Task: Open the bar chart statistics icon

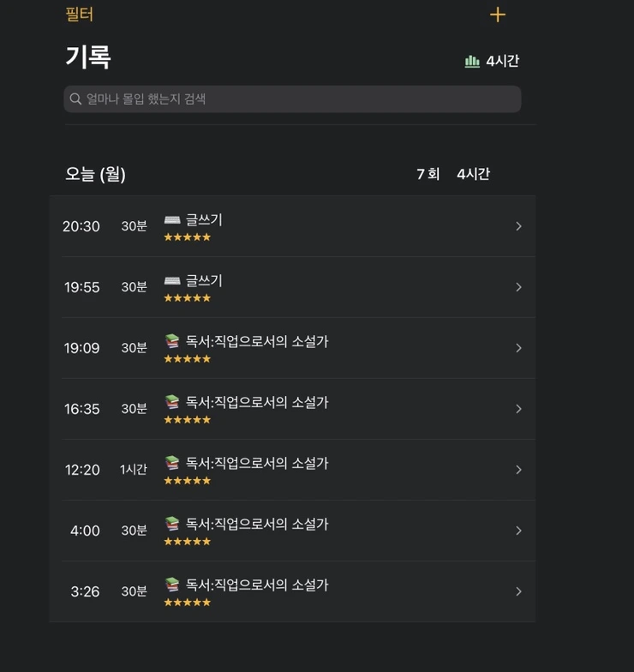Action: tap(472, 61)
